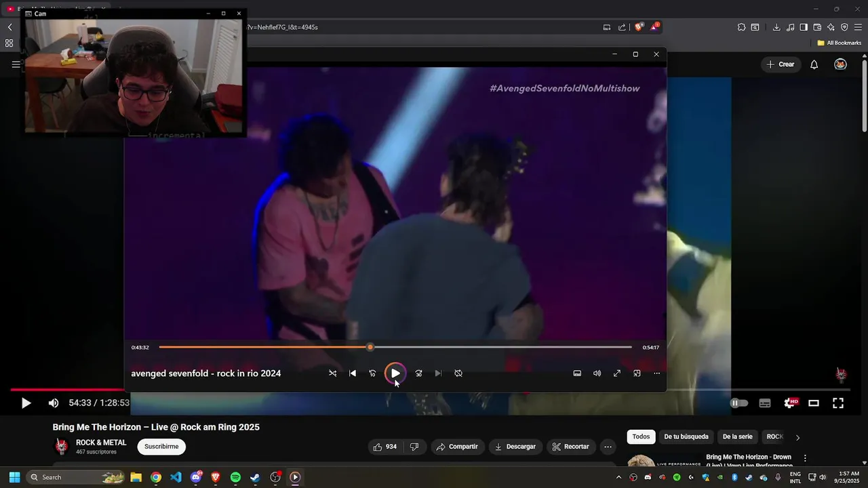The width and height of the screenshot is (868, 488).
Task: Enter YouTube full screen
Action: [x=838, y=403]
